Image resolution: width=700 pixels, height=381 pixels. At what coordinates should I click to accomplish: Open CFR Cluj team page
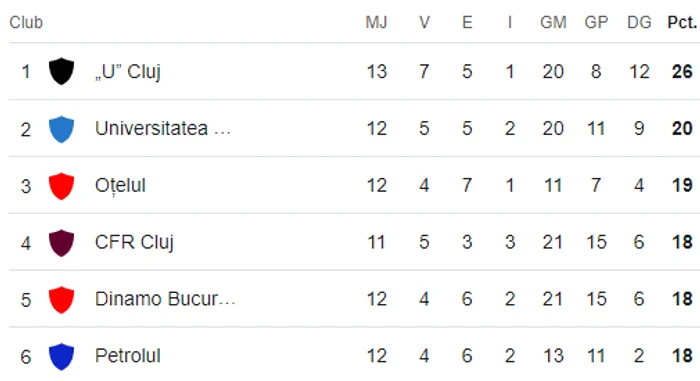(x=134, y=243)
